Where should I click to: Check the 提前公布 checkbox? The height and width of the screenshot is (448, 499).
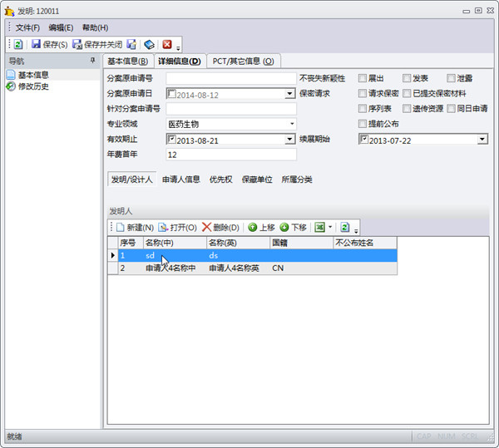362,124
